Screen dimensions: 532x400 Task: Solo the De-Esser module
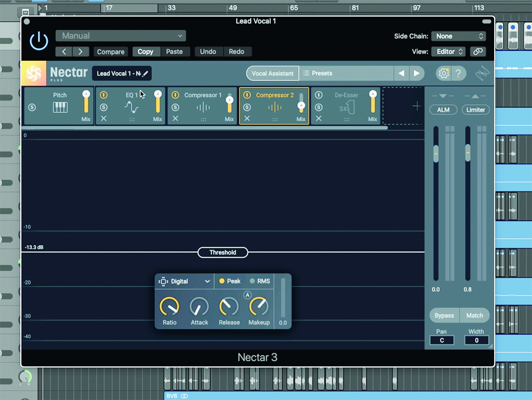[318, 107]
